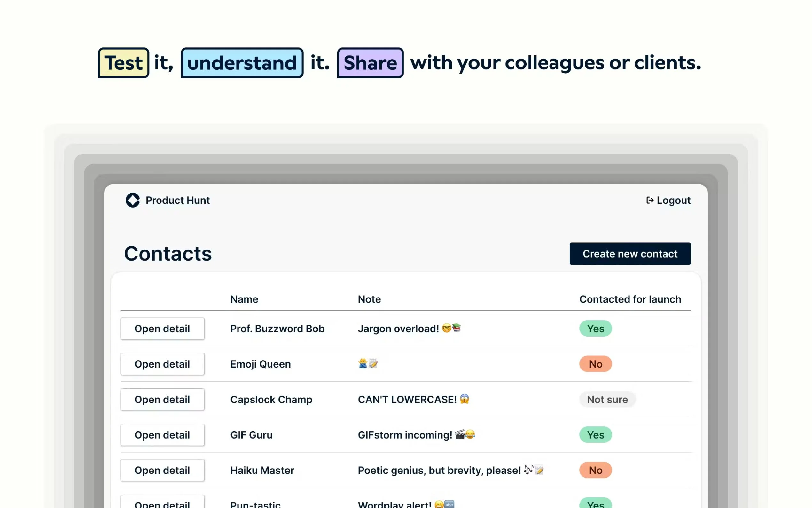
Task: Click the Yes badge for GIF Guru
Action: [x=595, y=435]
